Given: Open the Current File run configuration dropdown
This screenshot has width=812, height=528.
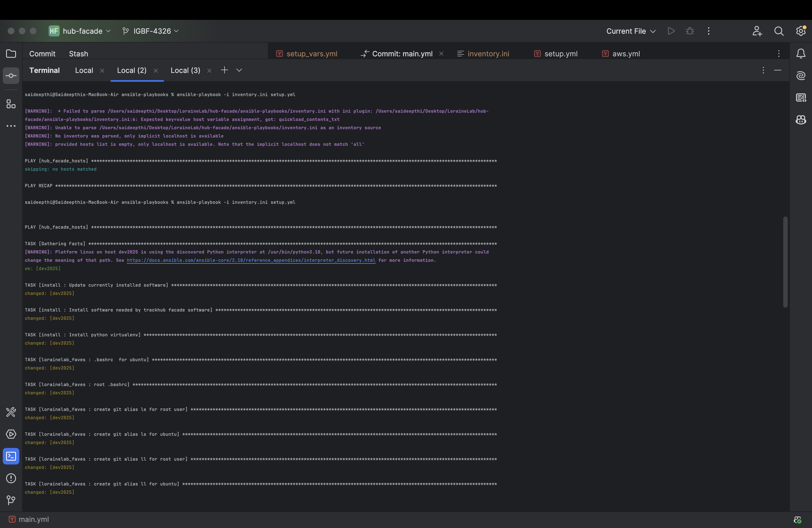Looking at the screenshot, I should tap(631, 31).
